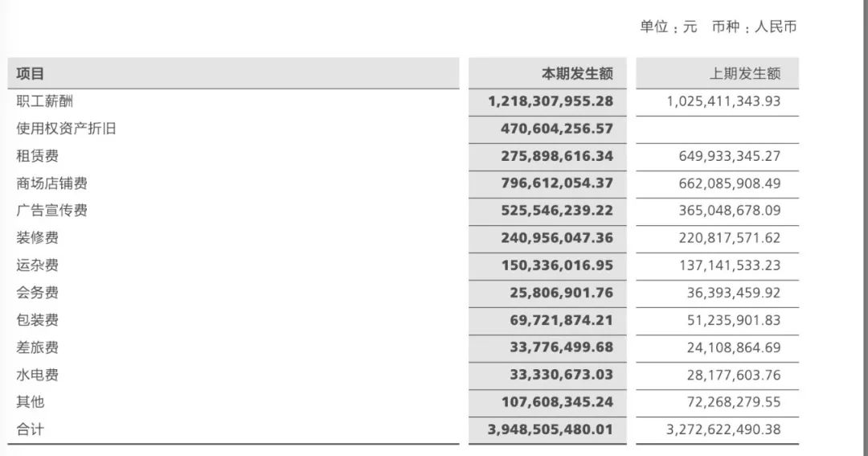Image resolution: width=868 pixels, height=456 pixels.
Task: Click the prior total 3,272,622,490.38
Action: [x=723, y=429]
